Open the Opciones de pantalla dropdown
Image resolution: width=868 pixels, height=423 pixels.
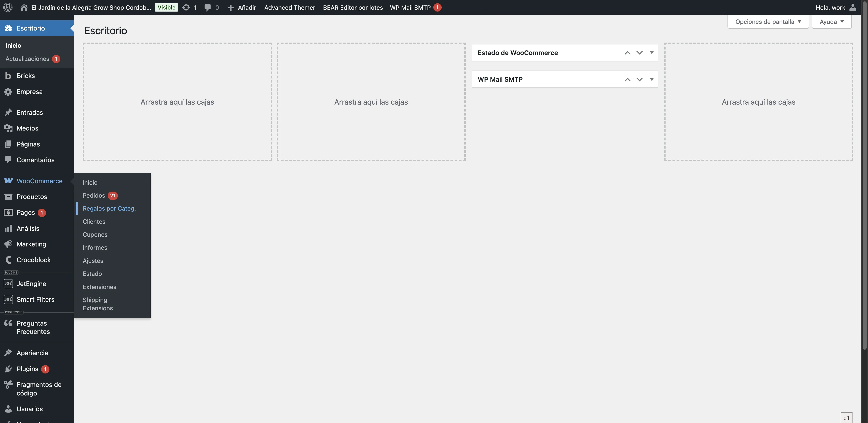click(x=768, y=21)
